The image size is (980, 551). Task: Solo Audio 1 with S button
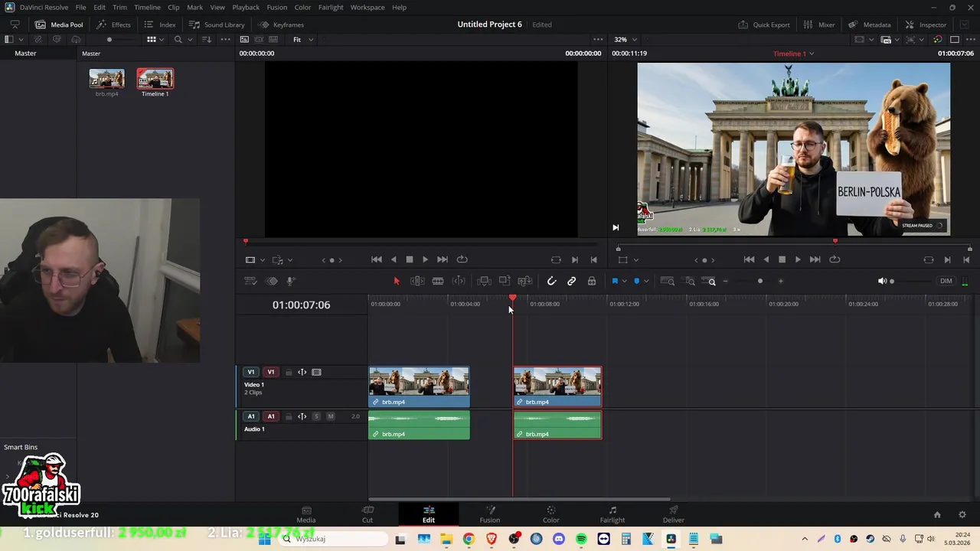pyautogui.click(x=316, y=416)
